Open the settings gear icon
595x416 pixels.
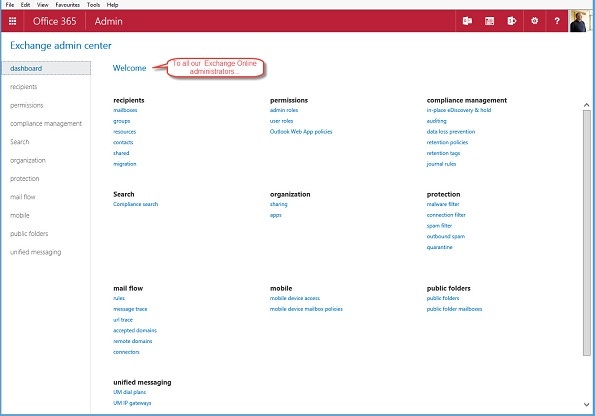click(534, 20)
